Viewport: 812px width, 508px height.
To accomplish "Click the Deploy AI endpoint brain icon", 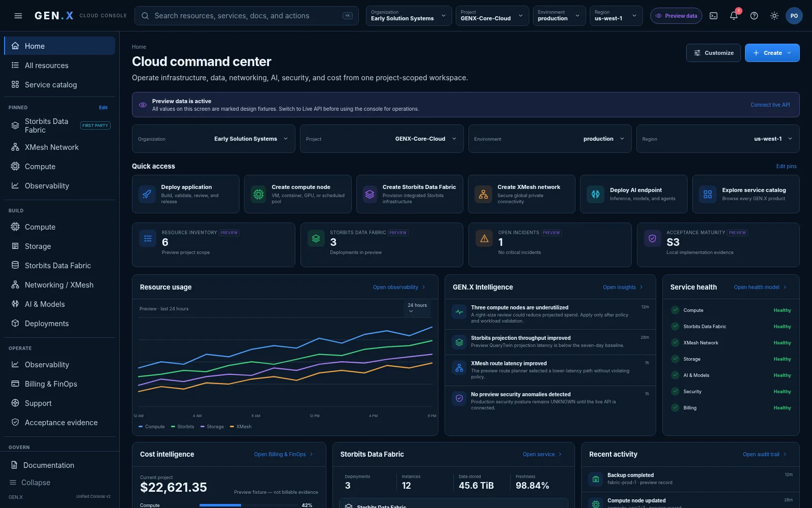I will 595,194.
